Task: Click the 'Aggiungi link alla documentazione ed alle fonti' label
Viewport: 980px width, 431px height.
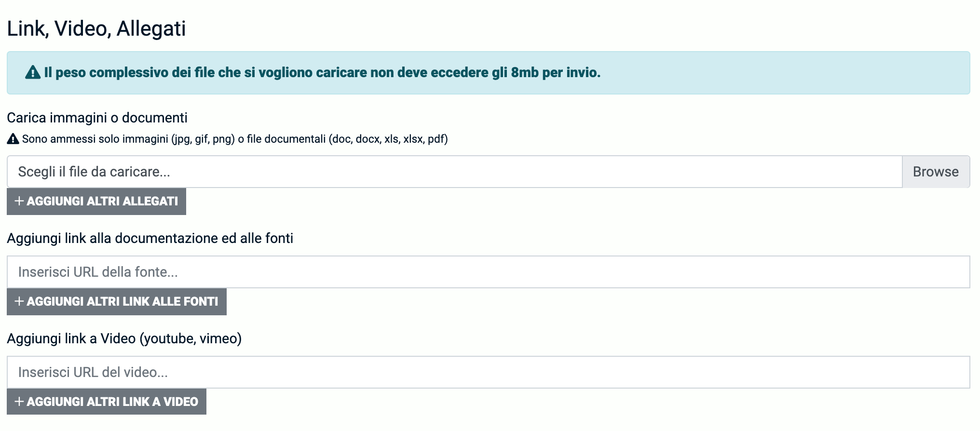Action: (150, 238)
